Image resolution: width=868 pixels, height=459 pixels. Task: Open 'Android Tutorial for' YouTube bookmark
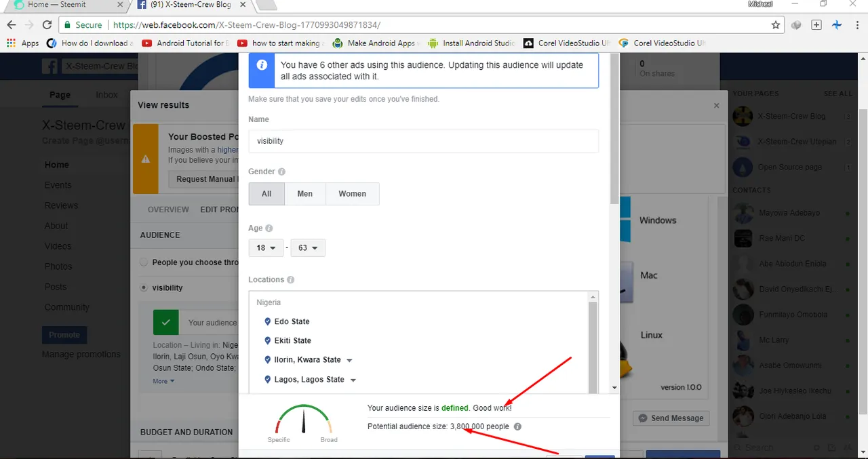point(185,43)
